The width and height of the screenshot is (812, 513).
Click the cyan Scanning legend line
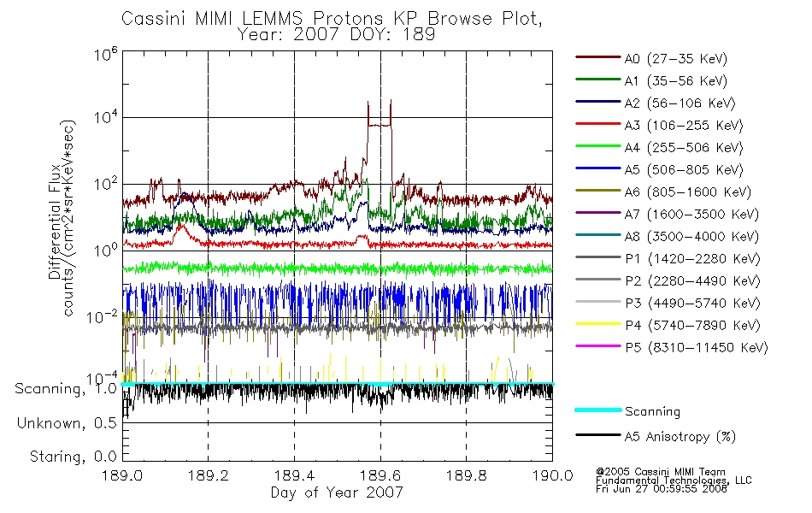pos(598,410)
